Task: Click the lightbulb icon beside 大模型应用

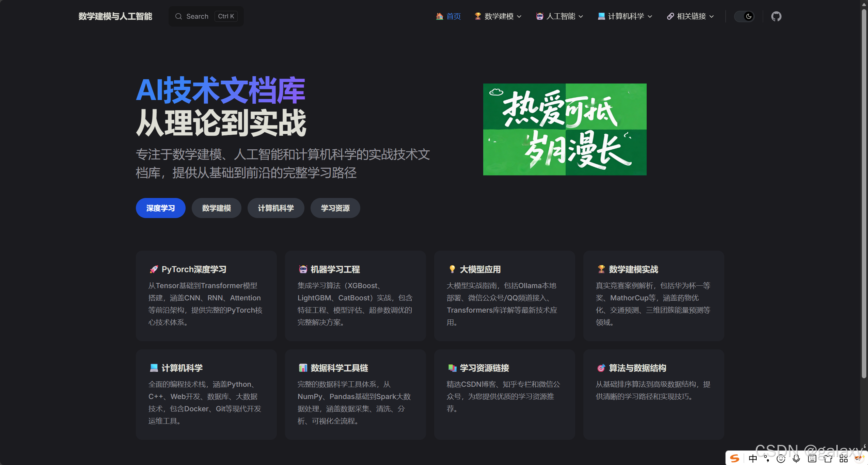Action: [452, 269]
